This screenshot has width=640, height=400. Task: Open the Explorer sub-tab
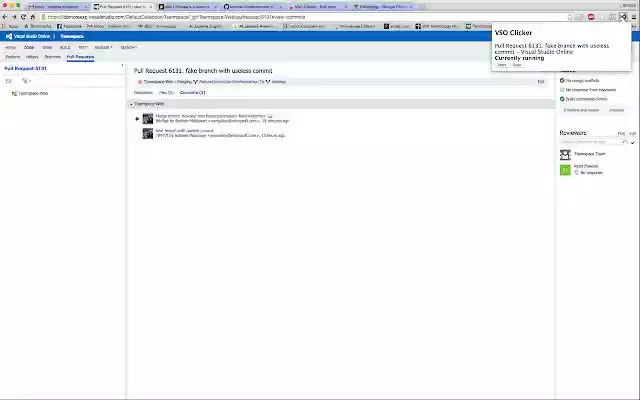click(x=13, y=57)
